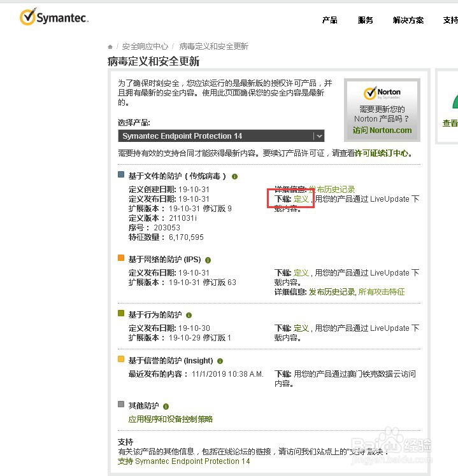This screenshot has width=458, height=476.
Task: Click info icon beside 基于信誉的防护 (Insight)
Action: coord(220,361)
